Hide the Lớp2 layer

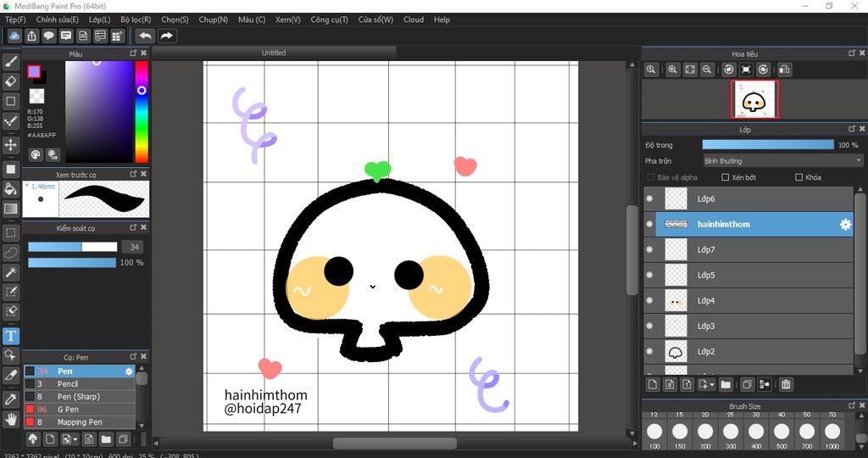click(650, 352)
